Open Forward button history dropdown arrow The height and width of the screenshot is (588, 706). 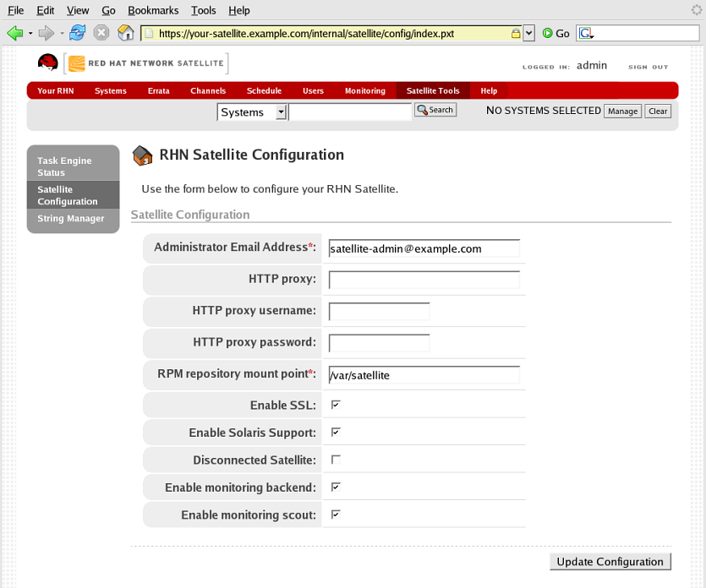62,33
